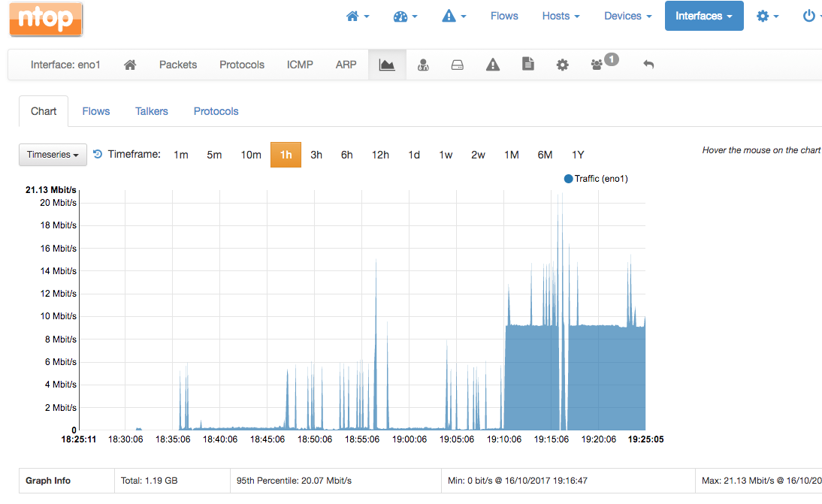822x504 pixels.
Task: Select the 1d timeframe
Action: pos(413,154)
